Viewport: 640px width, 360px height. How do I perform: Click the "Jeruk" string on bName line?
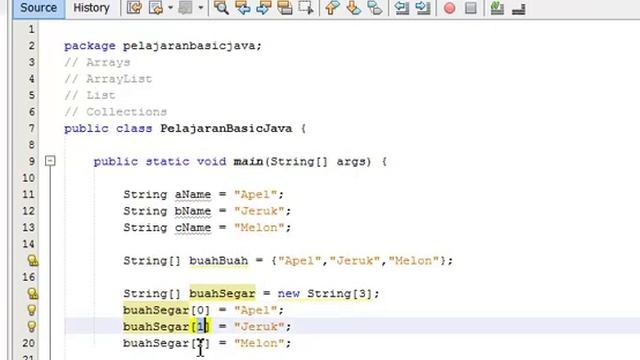coord(259,211)
